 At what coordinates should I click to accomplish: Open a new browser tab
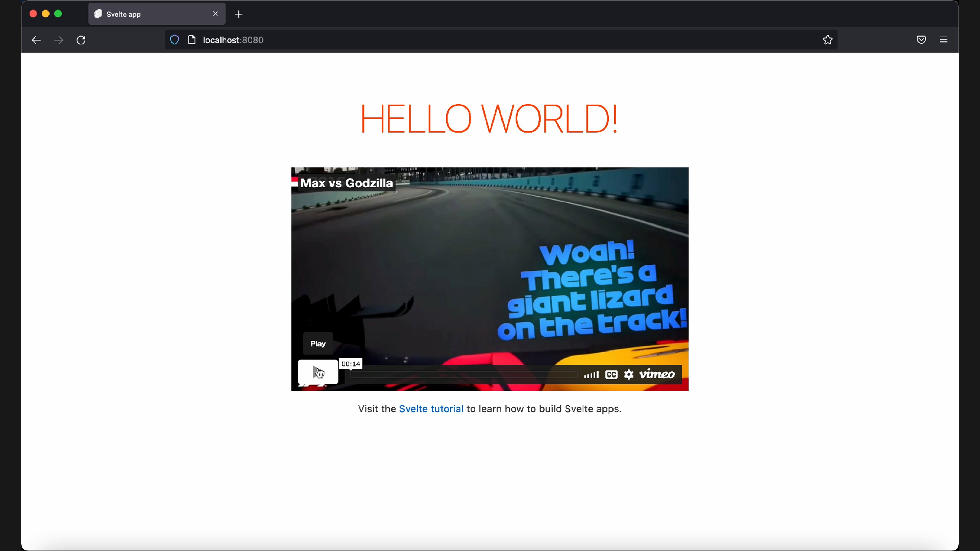(239, 14)
